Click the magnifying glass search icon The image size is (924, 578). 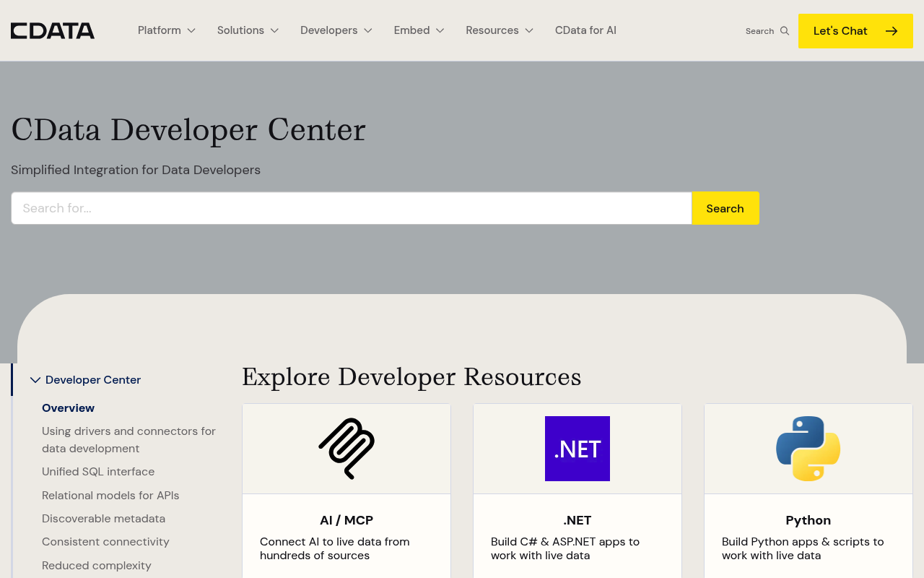(x=785, y=31)
